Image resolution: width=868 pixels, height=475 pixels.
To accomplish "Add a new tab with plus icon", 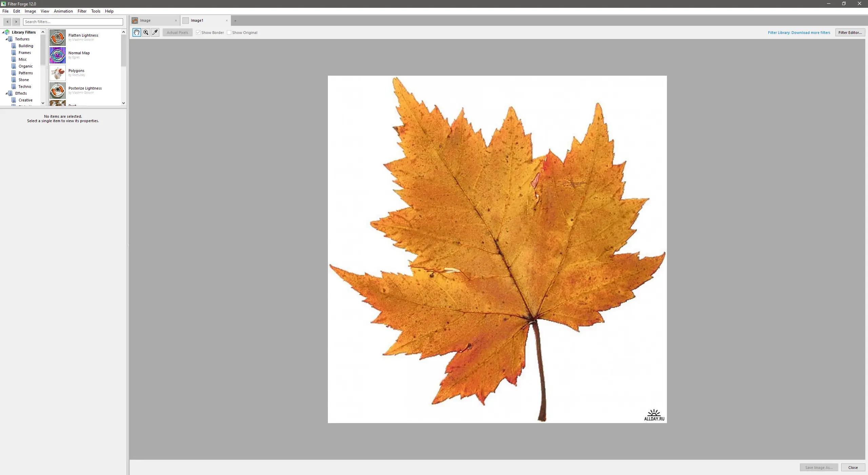I will point(235,21).
